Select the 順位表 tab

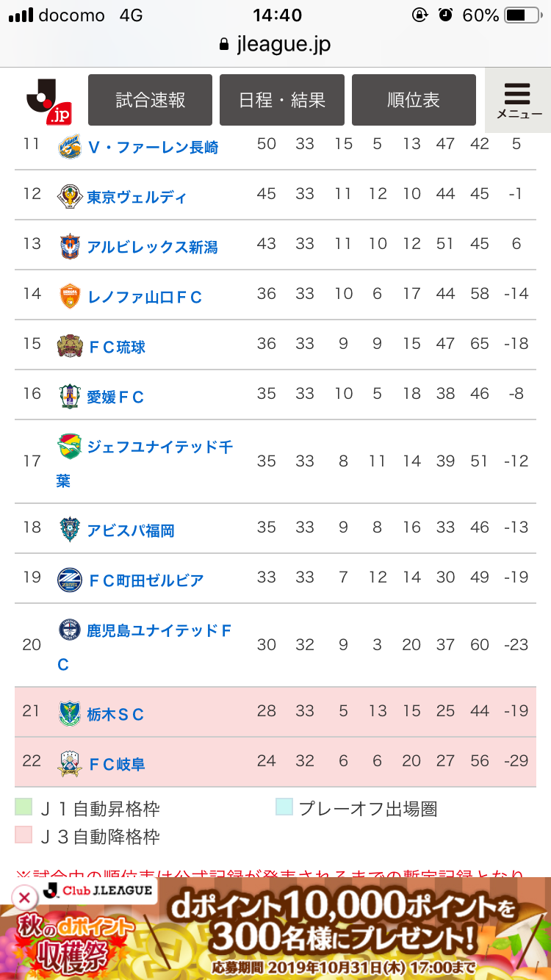pyautogui.click(x=414, y=100)
